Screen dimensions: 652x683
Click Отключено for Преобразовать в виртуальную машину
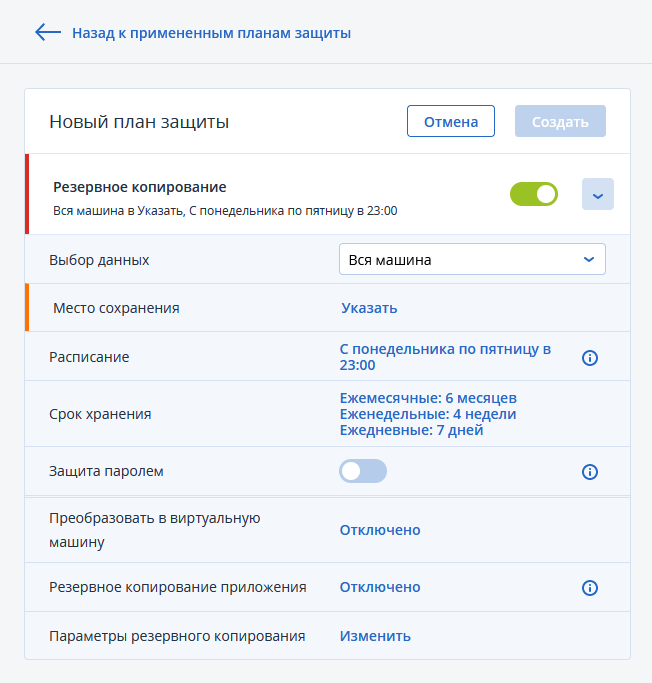[380, 530]
